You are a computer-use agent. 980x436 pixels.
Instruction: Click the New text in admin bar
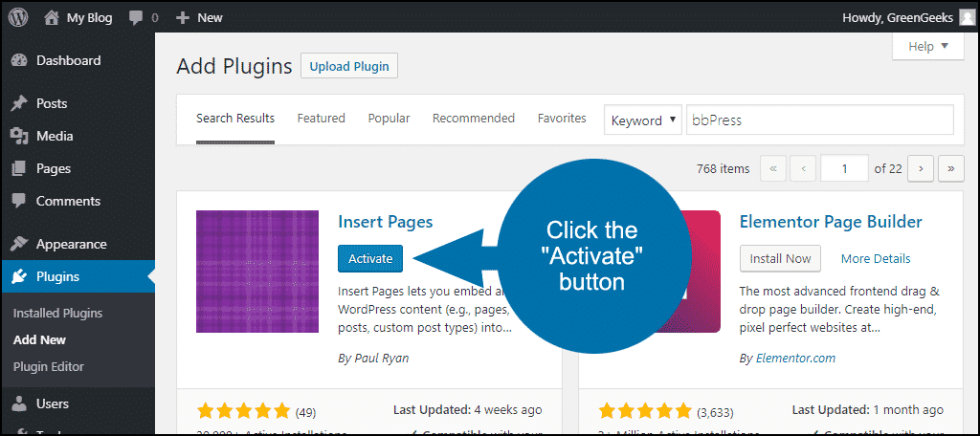click(210, 18)
